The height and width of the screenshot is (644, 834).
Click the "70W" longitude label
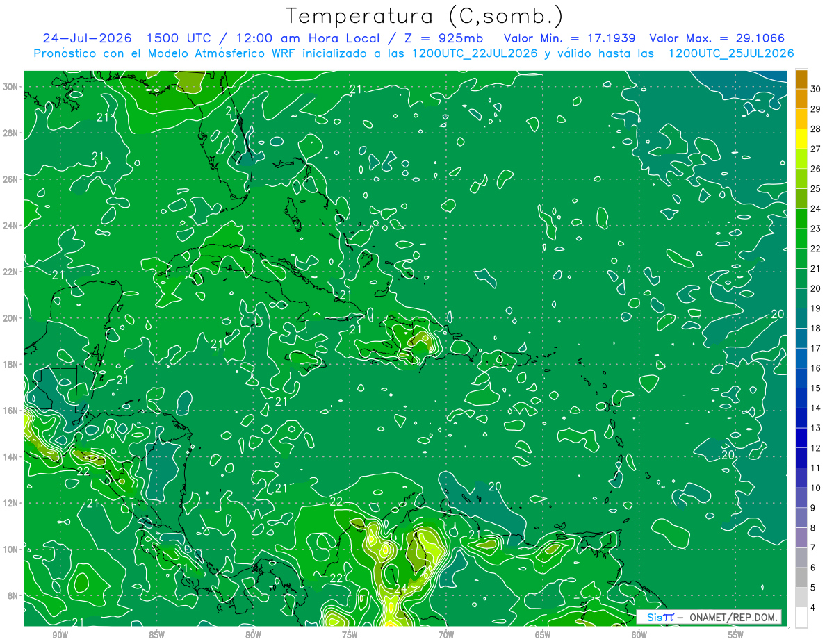coord(446,635)
